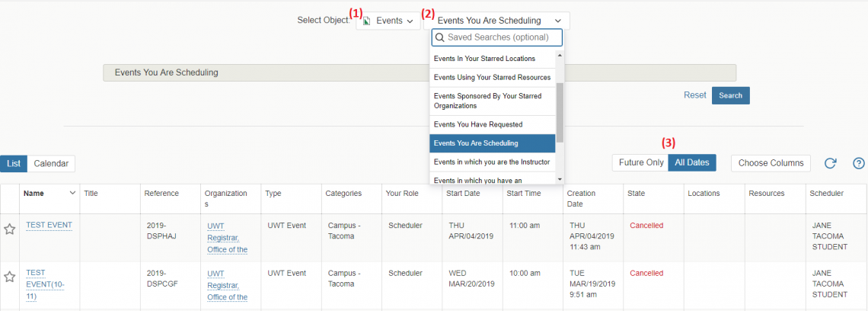This screenshot has width=868, height=311.
Task: Open help with the question mark icon
Action: pos(859,163)
